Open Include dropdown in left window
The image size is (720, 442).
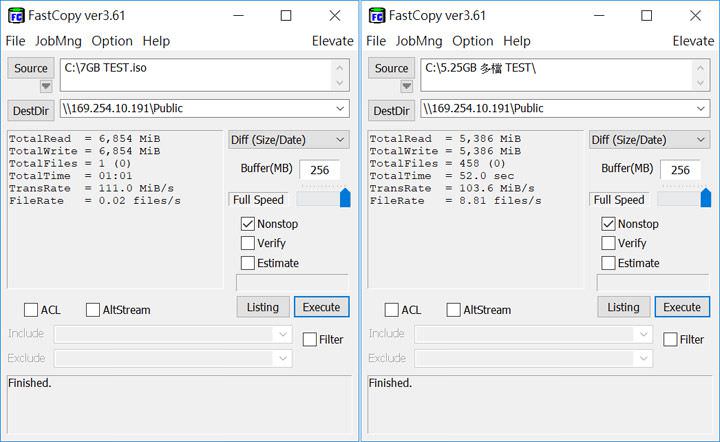(x=283, y=334)
